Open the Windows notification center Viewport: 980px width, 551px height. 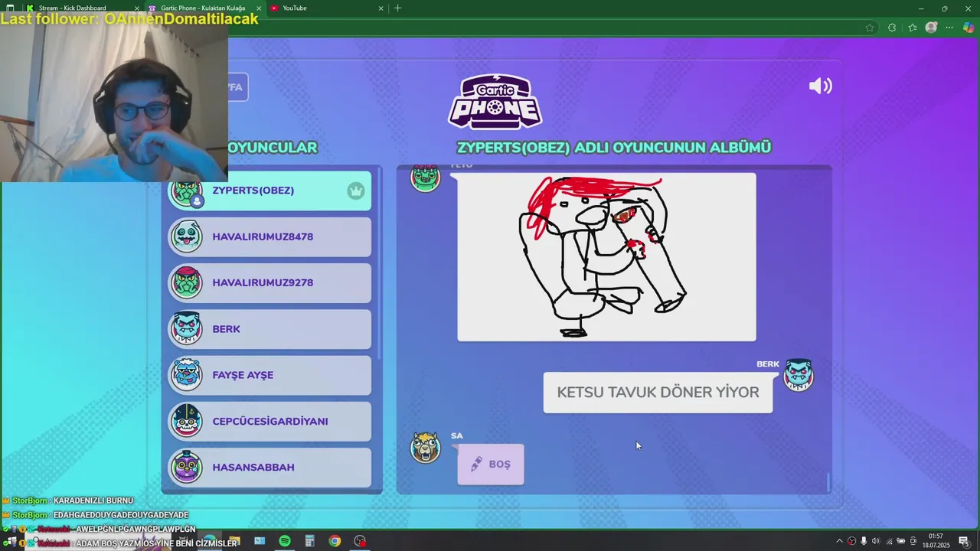point(964,541)
